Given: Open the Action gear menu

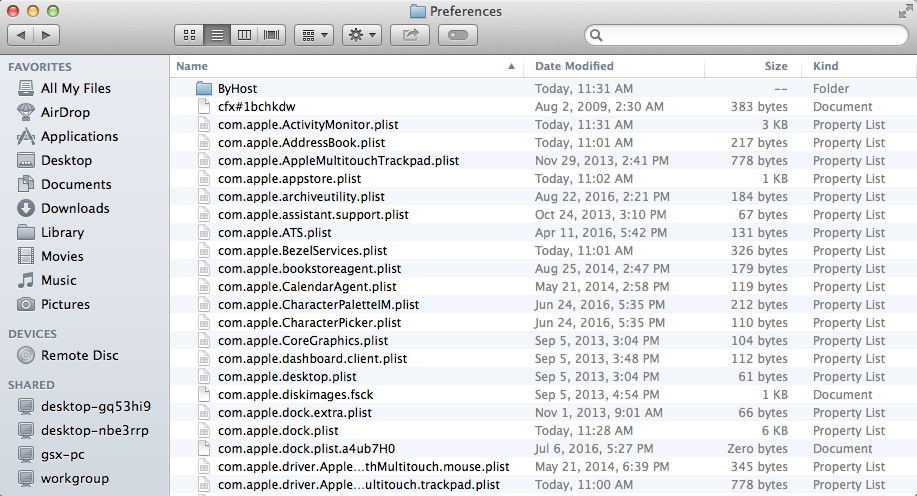Looking at the screenshot, I should click(x=362, y=35).
